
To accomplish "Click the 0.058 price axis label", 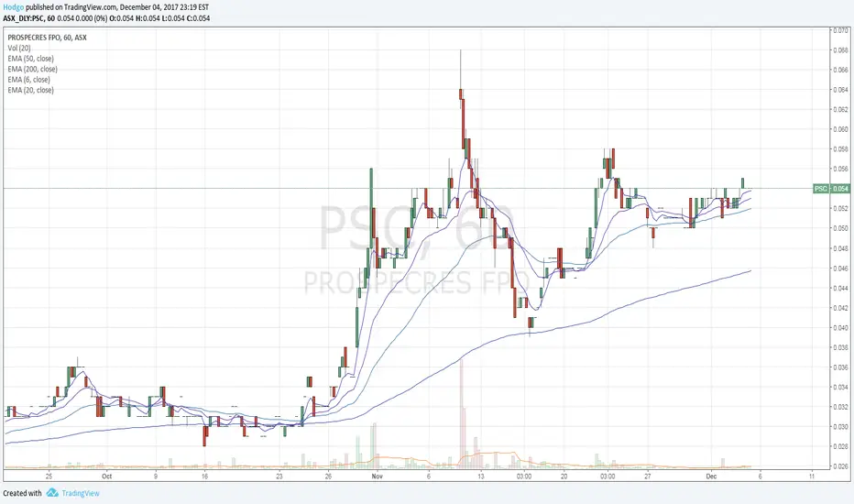I will tap(841, 149).
